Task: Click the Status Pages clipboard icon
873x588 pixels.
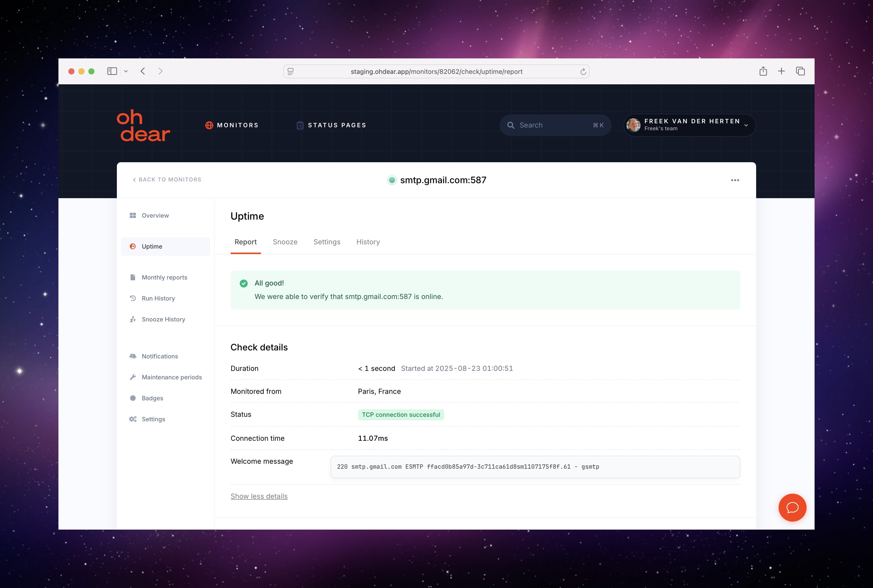Action: pyautogui.click(x=300, y=125)
